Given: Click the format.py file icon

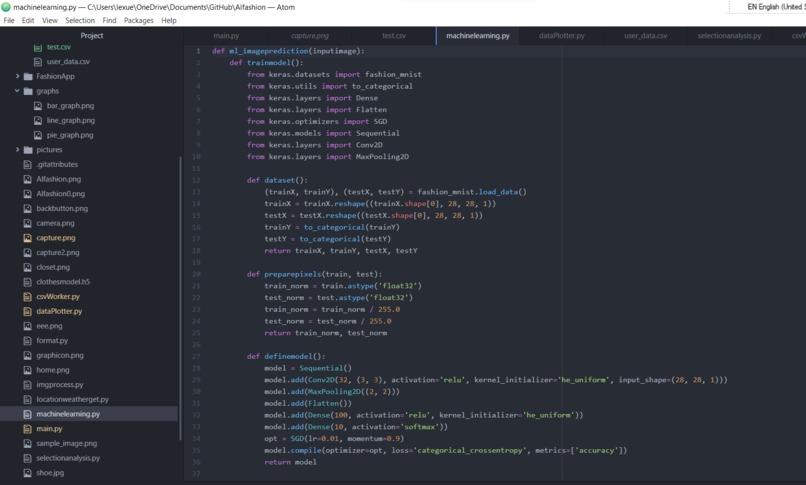Looking at the screenshot, I should point(28,341).
